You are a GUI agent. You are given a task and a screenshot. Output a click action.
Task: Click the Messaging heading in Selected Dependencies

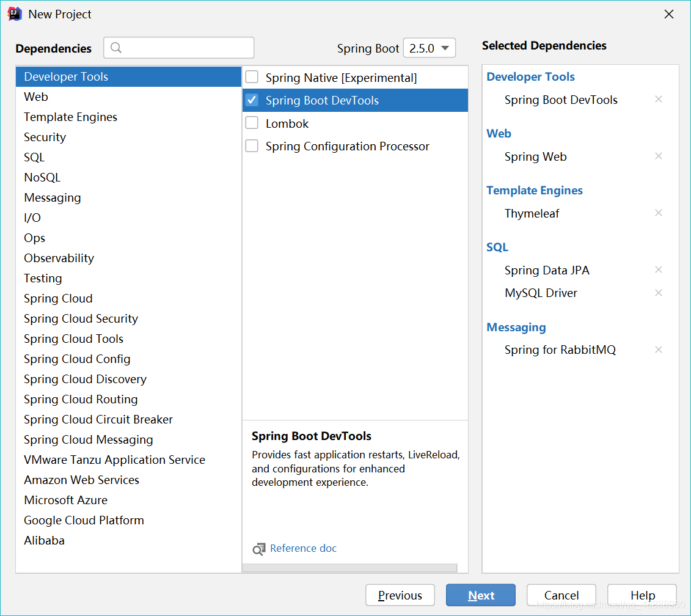(x=516, y=327)
